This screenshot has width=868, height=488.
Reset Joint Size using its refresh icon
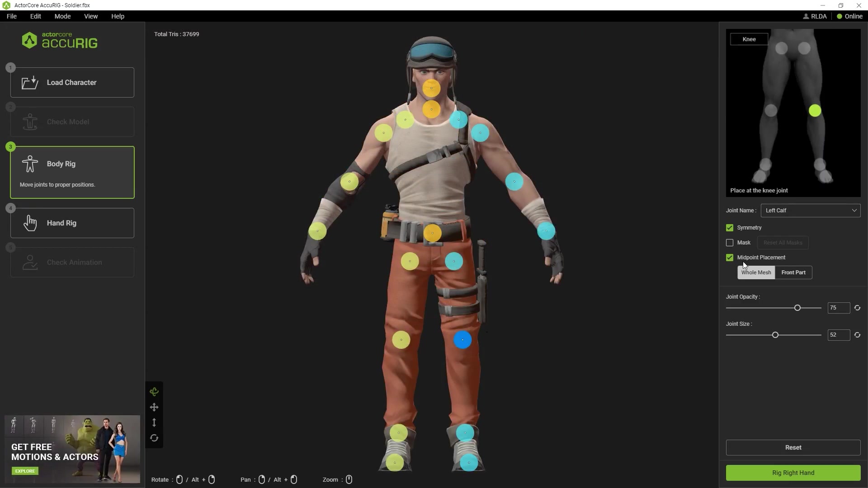858,335
